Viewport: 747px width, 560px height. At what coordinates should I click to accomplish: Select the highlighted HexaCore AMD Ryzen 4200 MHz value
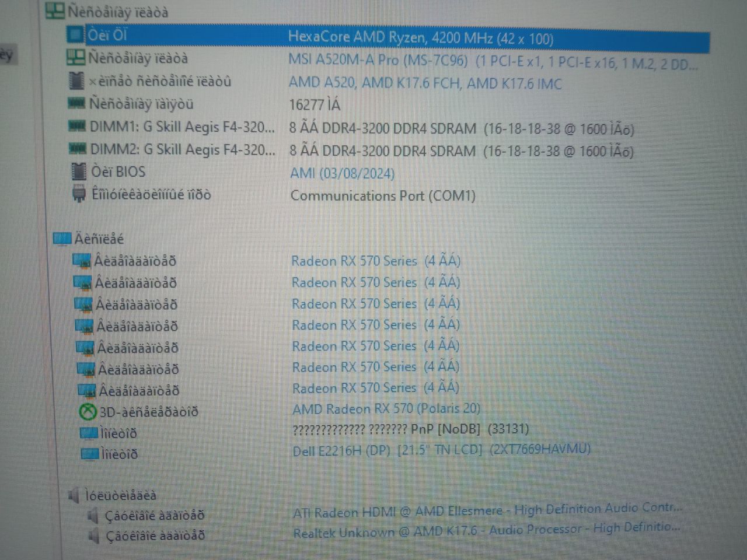click(420, 38)
